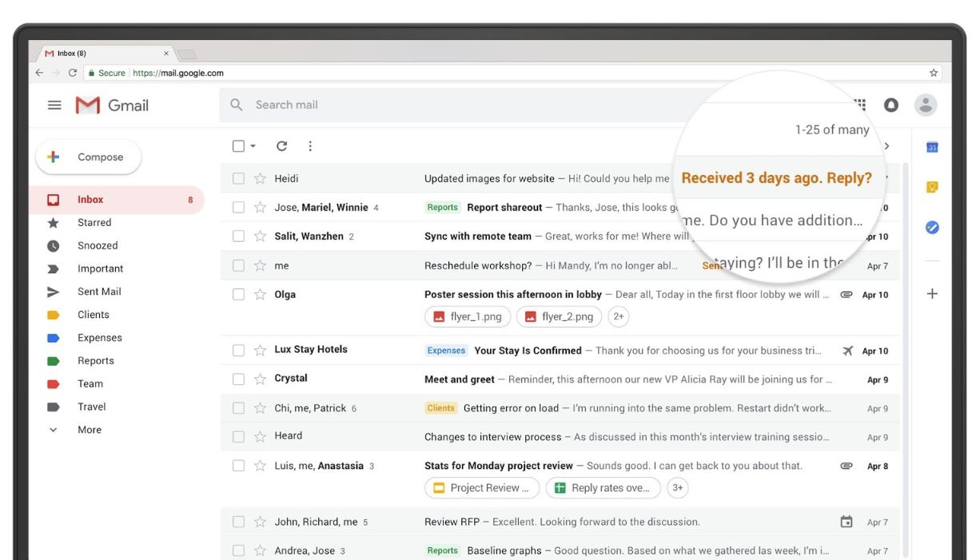Select the Salit, Wanzhen email checkbox
The width and height of the screenshot is (980, 560).
click(x=238, y=236)
